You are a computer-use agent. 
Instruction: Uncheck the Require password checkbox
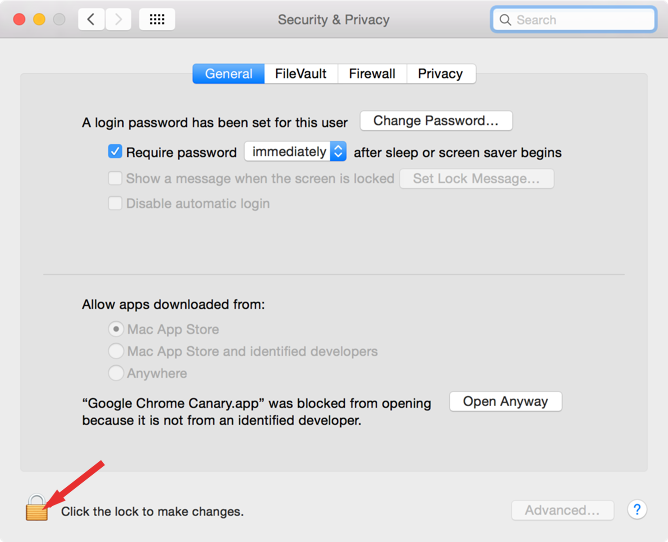pos(115,152)
